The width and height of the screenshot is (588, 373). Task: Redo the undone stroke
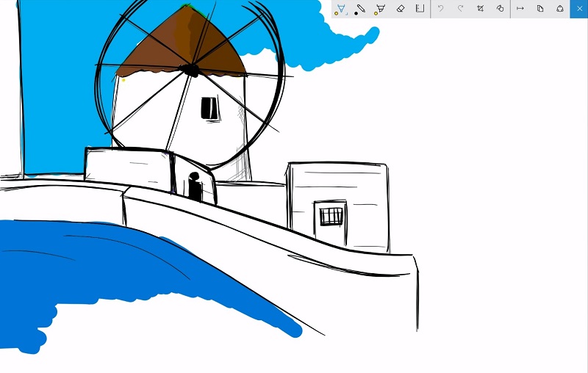[x=461, y=8]
